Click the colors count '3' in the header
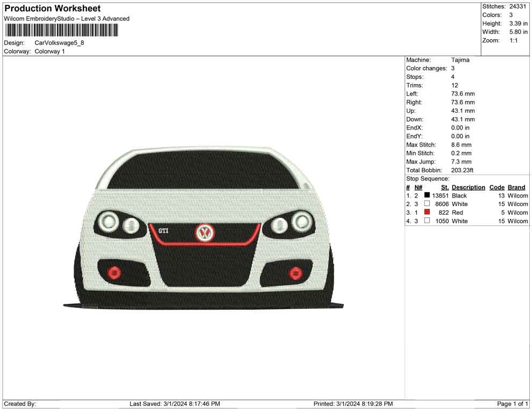 point(511,15)
